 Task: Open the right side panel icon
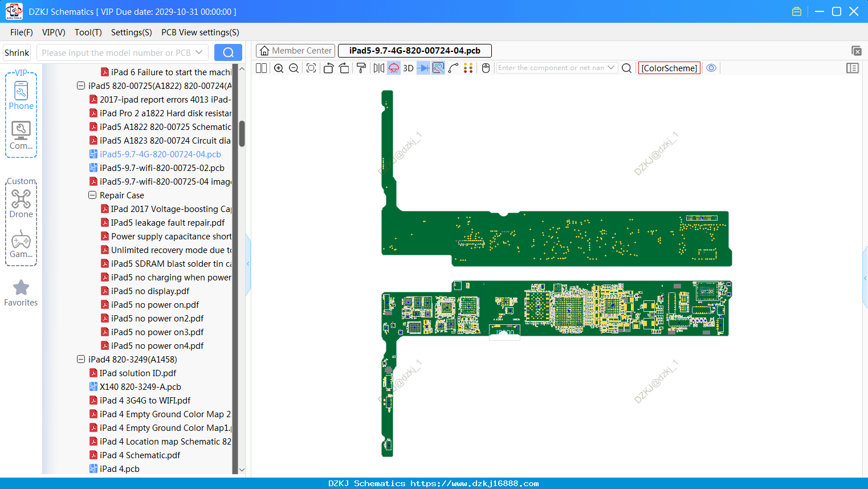coord(853,68)
